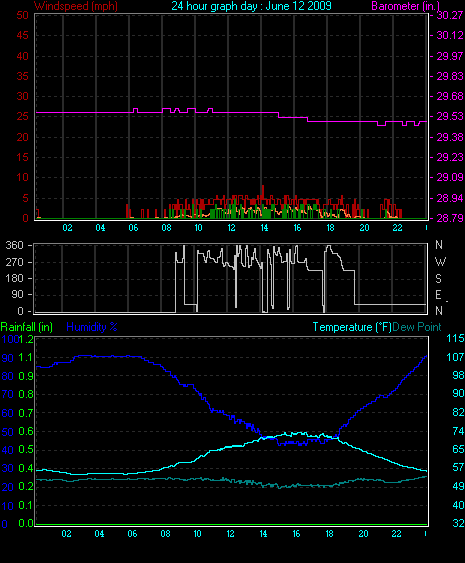Select temperature axis value 107
Image resolution: width=465 pixels, height=563 pixels.
coord(455,357)
